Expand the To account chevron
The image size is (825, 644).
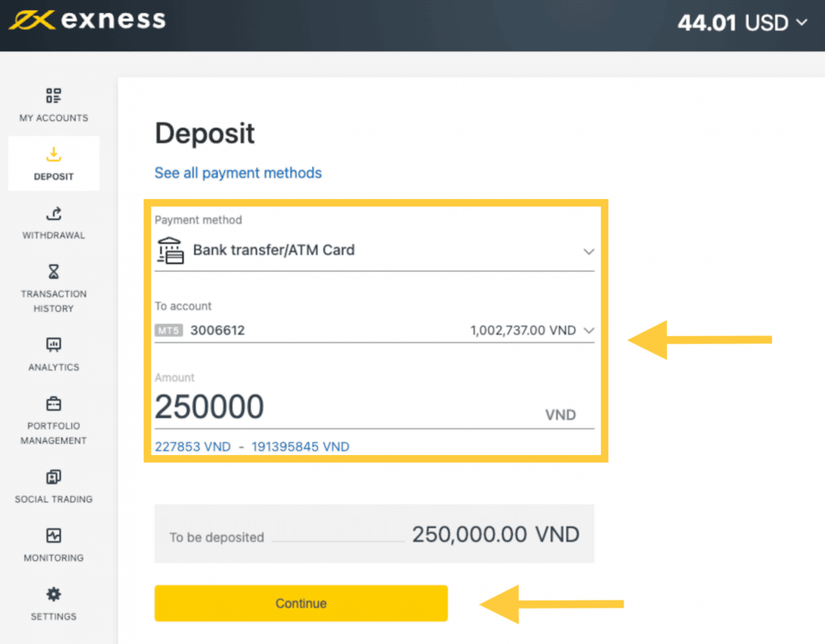(x=589, y=331)
